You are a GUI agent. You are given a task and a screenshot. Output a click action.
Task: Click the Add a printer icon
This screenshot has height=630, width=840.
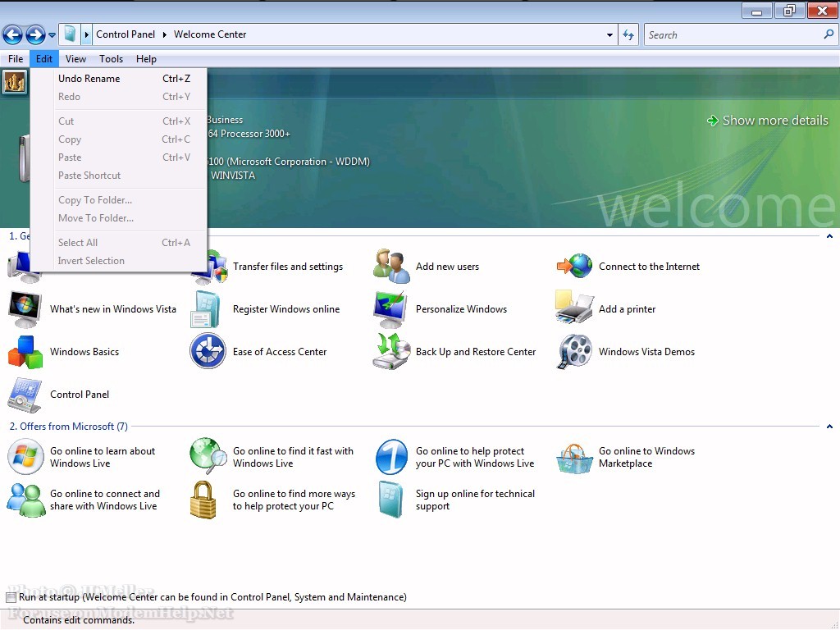coord(574,307)
